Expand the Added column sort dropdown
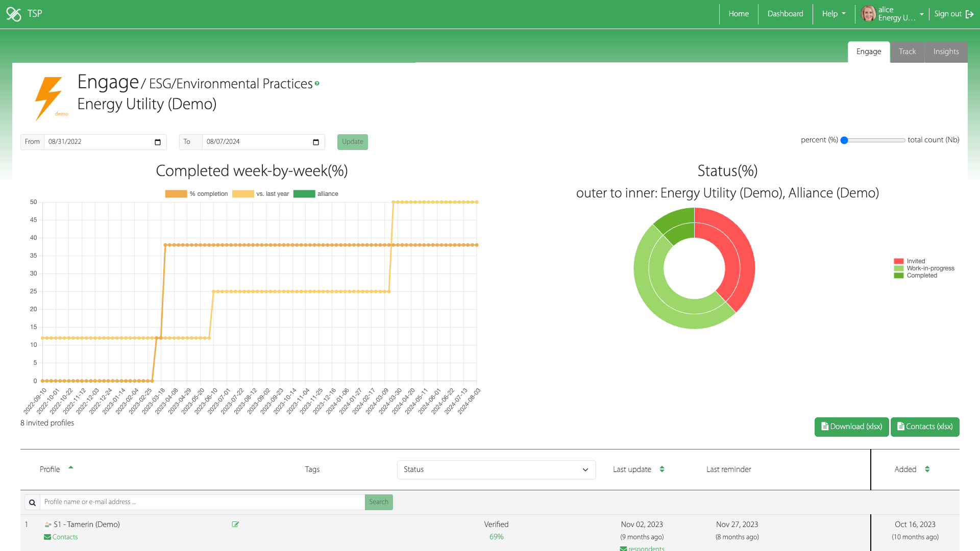This screenshot has width=980, height=551. point(927,469)
